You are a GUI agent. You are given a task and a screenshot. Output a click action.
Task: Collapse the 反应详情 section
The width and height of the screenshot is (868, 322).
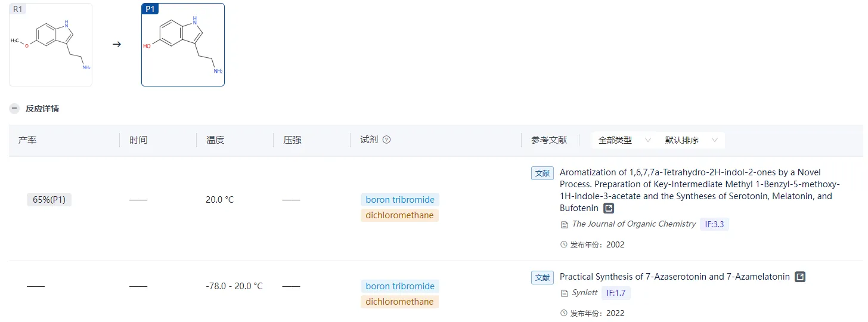(x=14, y=109)
